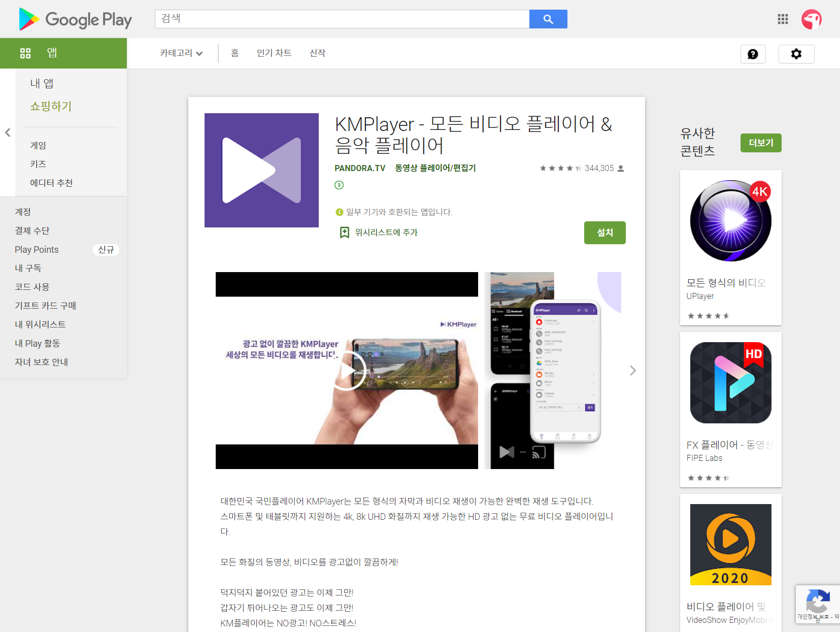Open 내 위시리스트 link
This screenshot has width=840, height=632.
pos(40,324)
